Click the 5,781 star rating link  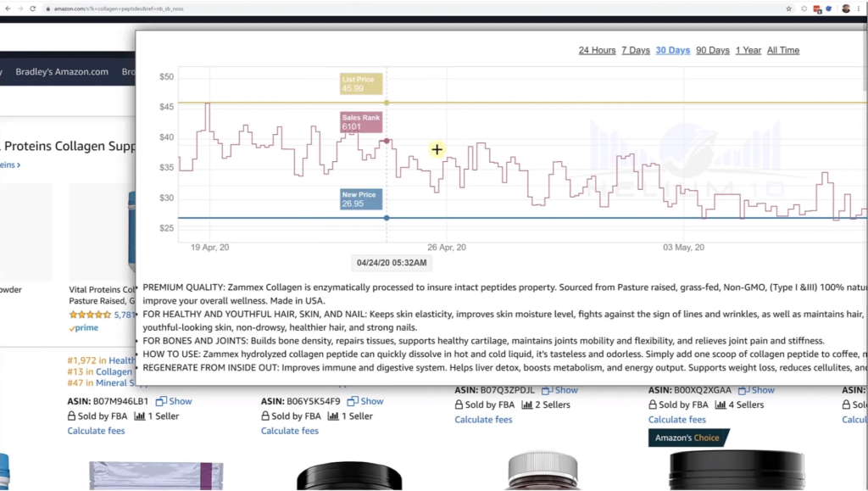click(x=125, y=315)
